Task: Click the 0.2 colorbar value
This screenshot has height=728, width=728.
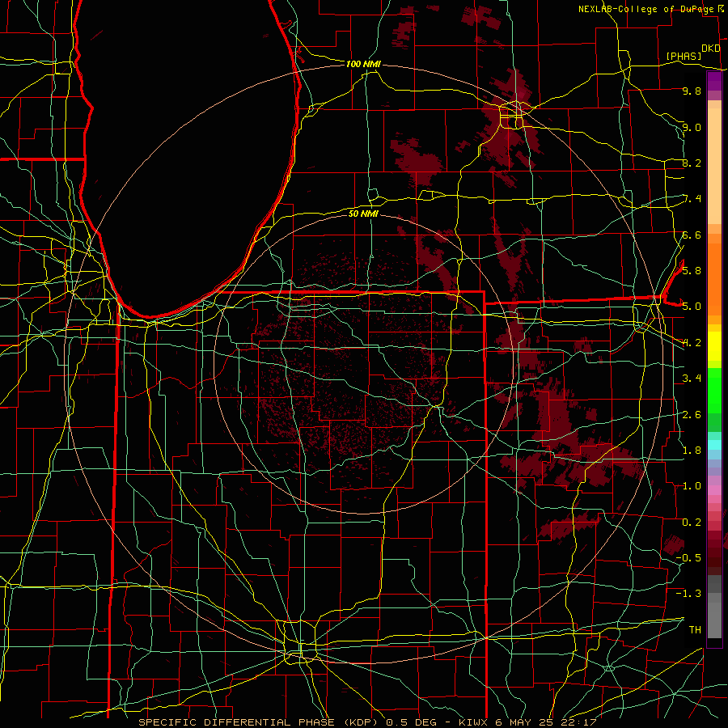Action: [692, 522]
